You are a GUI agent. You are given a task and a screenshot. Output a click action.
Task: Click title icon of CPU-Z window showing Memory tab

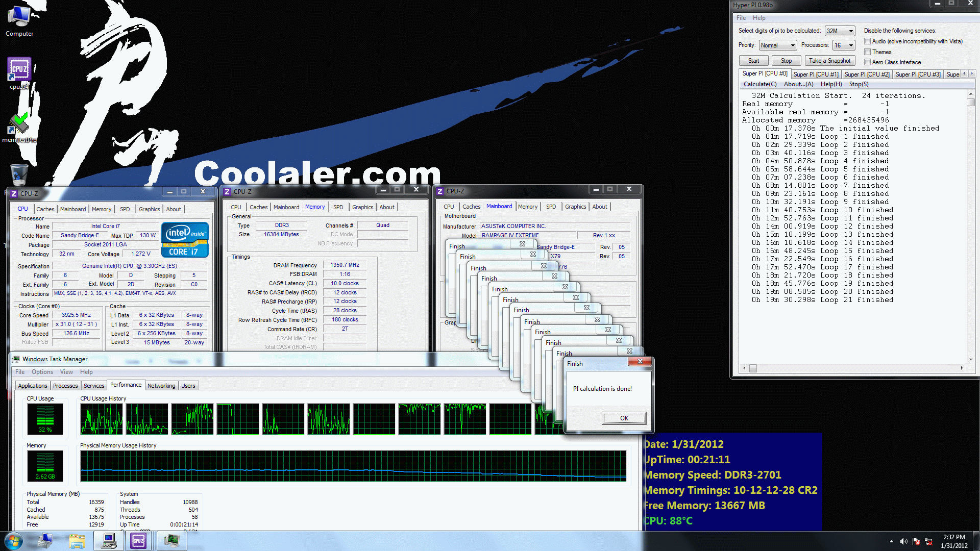(227, 192)
